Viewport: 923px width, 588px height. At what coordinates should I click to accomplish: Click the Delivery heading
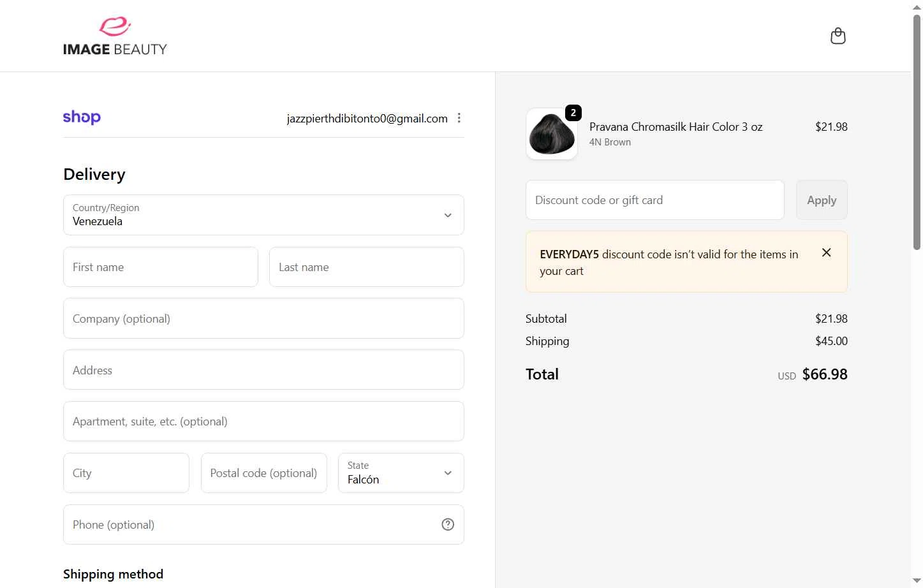(x=94, y=174)
